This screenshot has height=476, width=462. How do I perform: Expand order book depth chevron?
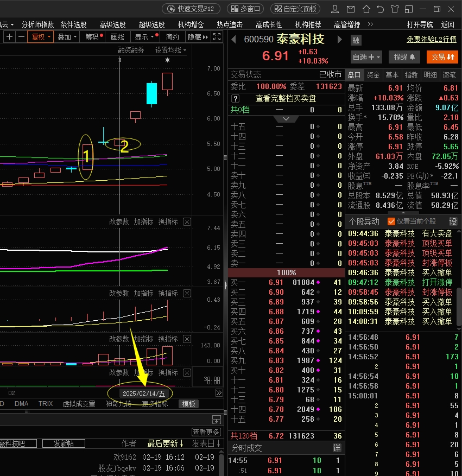(x=286, y=119)
